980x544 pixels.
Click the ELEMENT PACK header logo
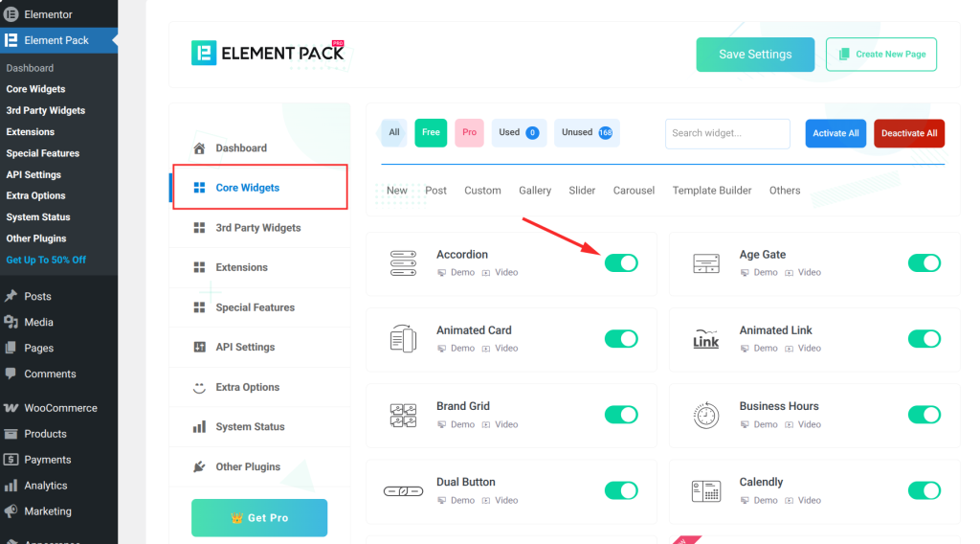click(x=268, y=53)
